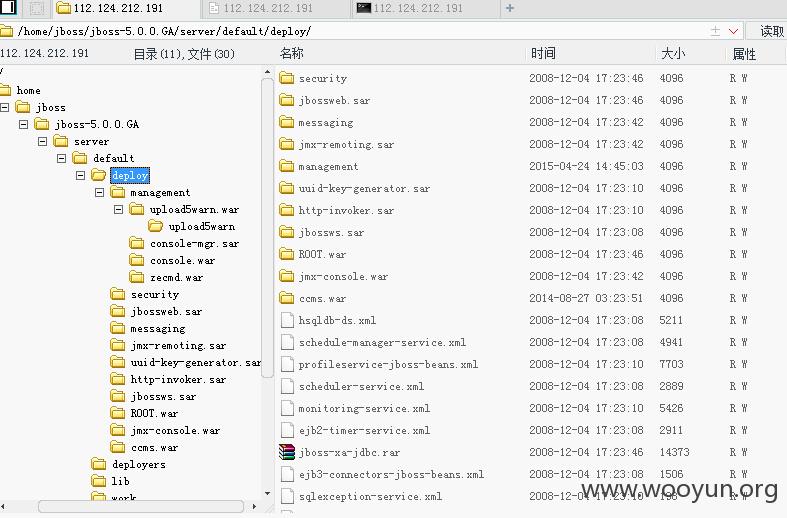Collapse the jboss-5.0.0.GA tree node
The height and width of the screenshot is (518, 787).
click(x=23, y=124)
